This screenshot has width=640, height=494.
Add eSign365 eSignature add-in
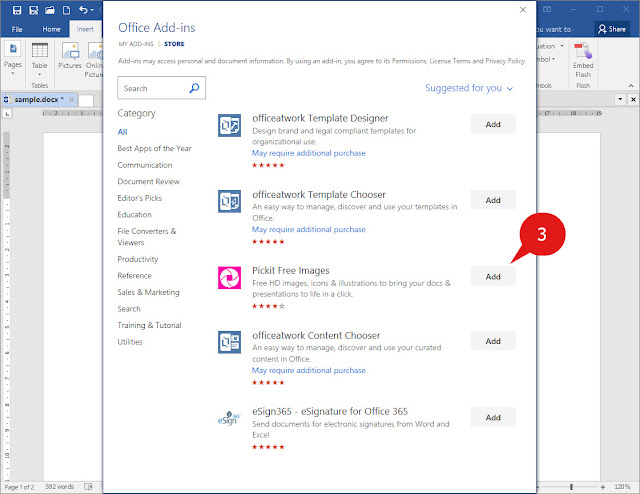(493, 417)
